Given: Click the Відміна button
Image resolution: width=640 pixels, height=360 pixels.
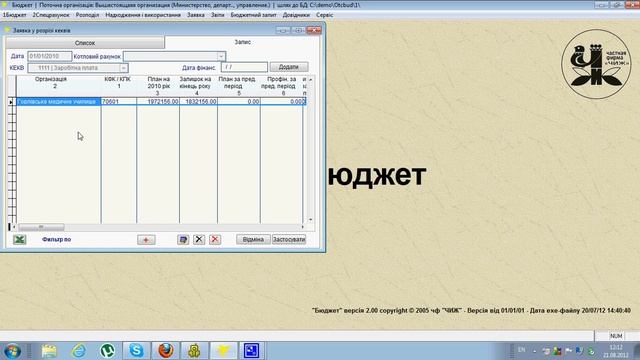Looking at the screenshot, I should pos(253,240).
